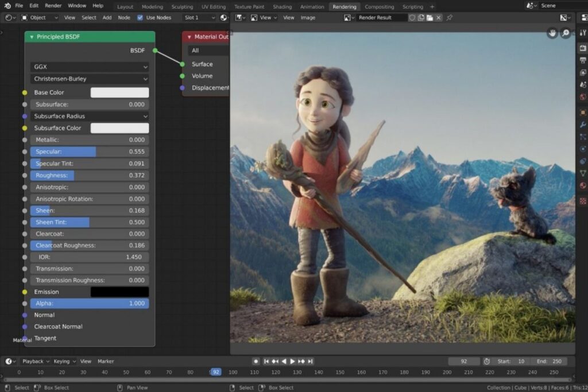
Task: Open the Object shader type dropdown
Action: click(x=40, y=18)
